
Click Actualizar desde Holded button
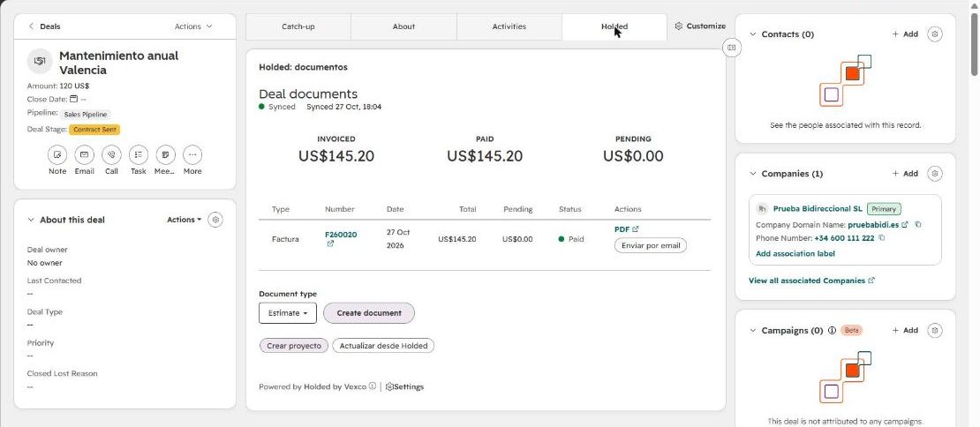click(x=383, y=345)
